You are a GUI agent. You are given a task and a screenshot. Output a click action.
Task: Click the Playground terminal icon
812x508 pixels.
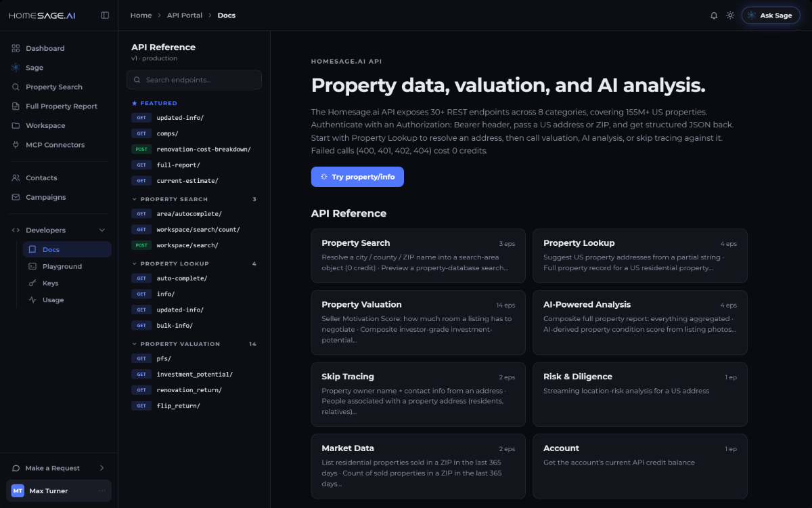coord(32,266)
